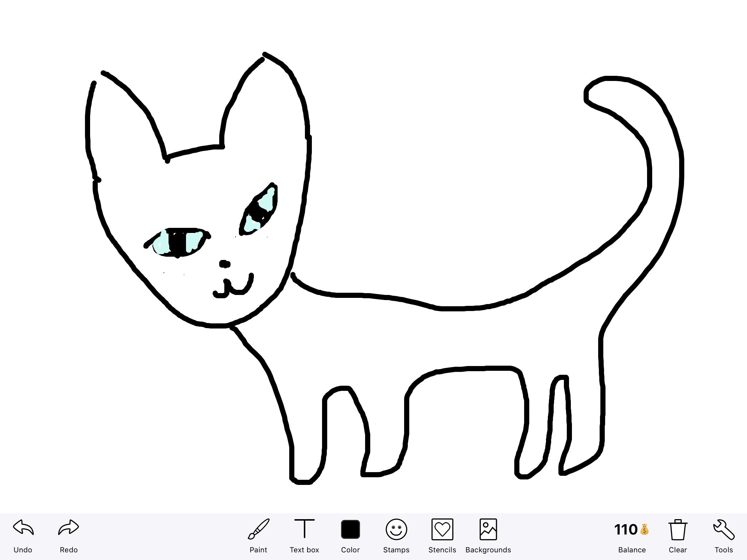Open the Stencils heart icon
This screenshot has width=747, height=560.
coord(442,529)
